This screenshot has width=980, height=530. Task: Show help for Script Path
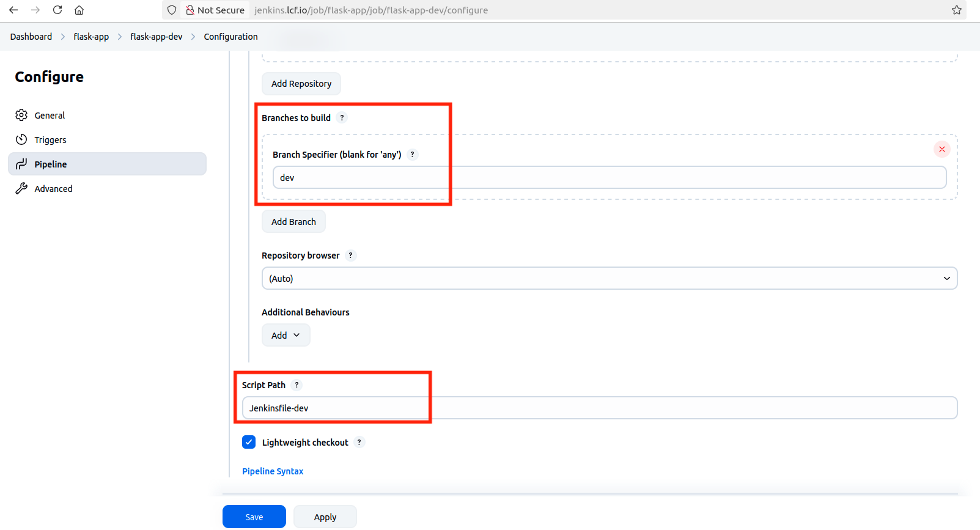coord(297,385)
